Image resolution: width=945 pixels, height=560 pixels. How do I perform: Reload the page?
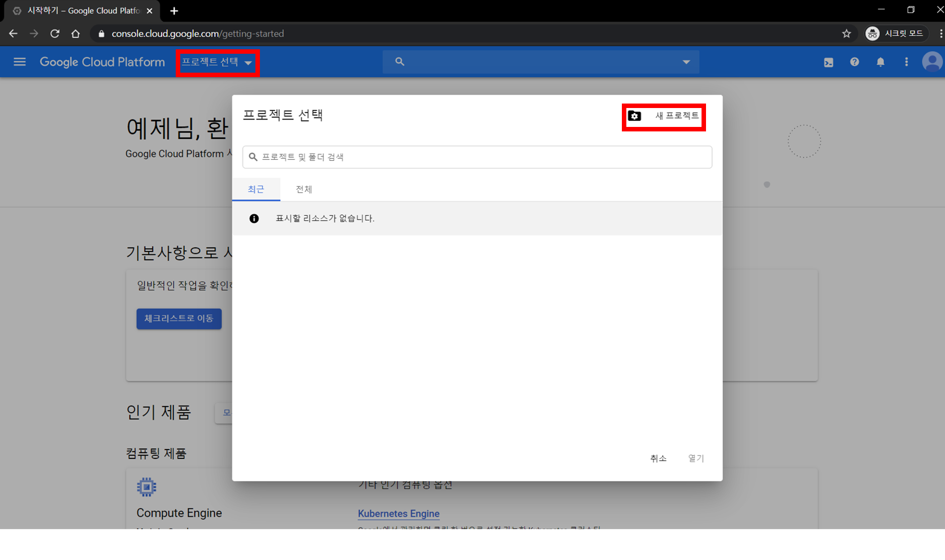[55, 33]
